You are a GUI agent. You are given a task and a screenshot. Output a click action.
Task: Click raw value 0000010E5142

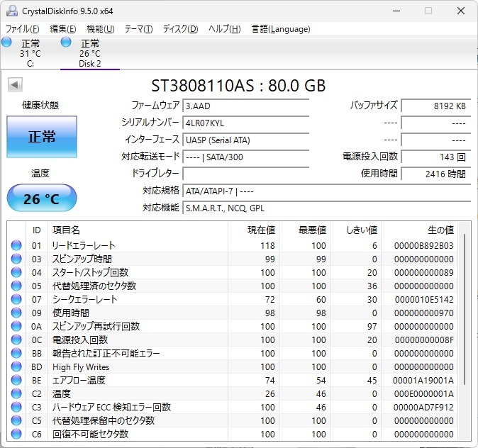pos(424,300)
